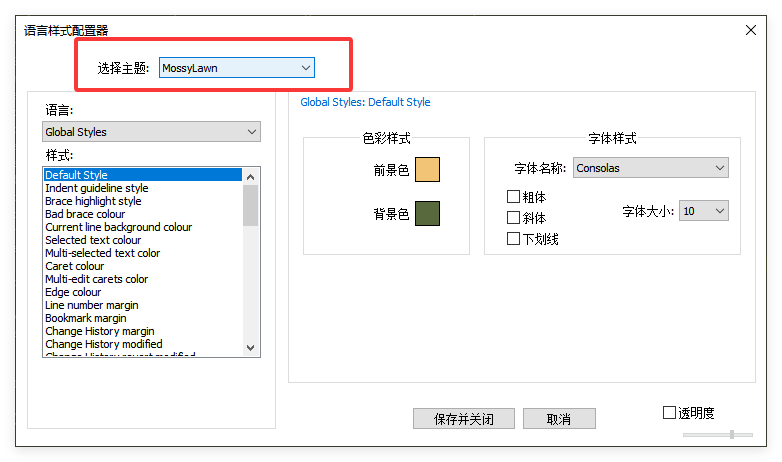
Task: Select Indent guideline style
Action: 143,188
